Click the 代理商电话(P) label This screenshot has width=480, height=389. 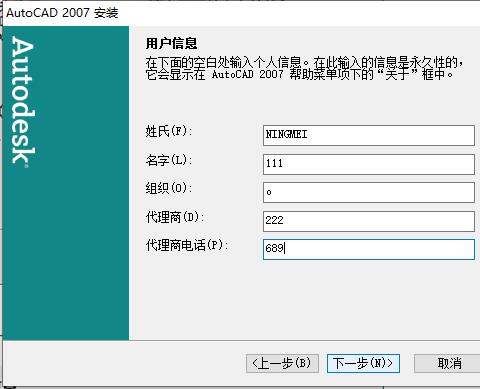(x=187, y=246)
